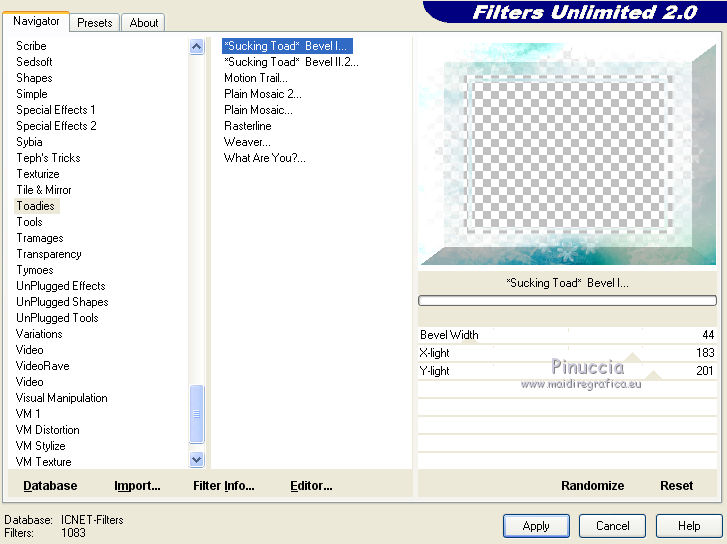Click the category list scrollbar thumb

pyautogui.click(x=197, y=413)
